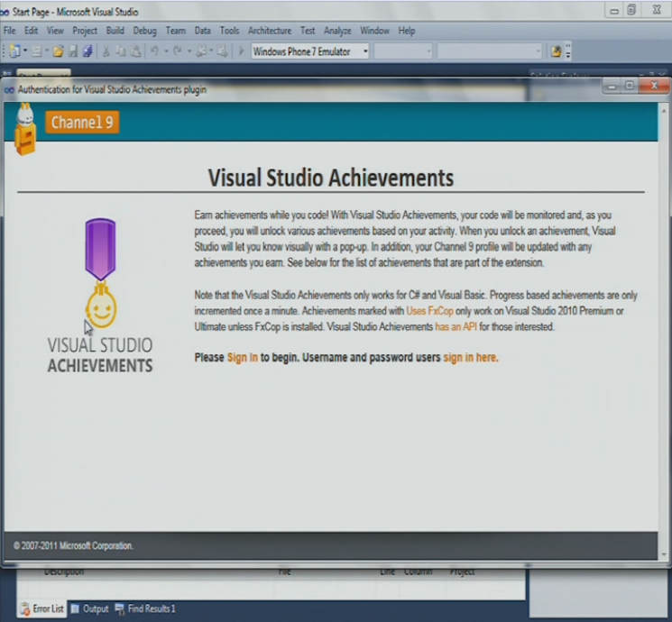Maximize the Authentication plugin dialog
Image resolution: width=672 pixels, height=622 pixels.
pos(629,86)
